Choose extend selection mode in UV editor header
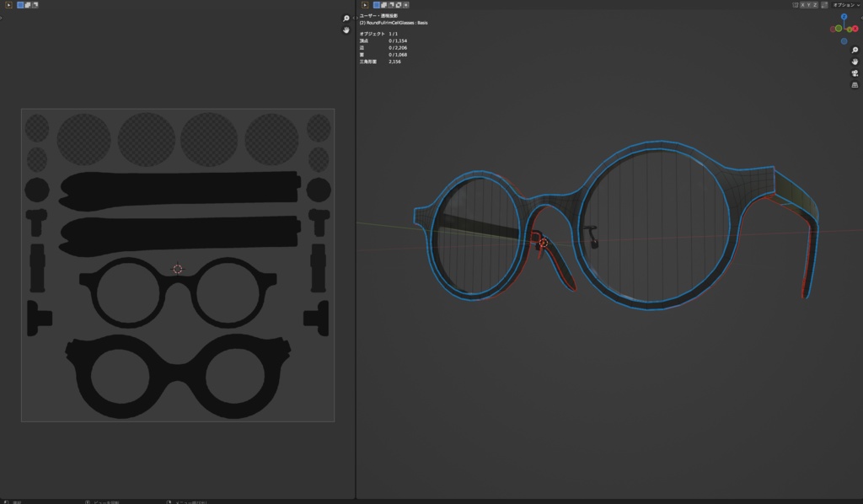863x504 pixels. [29, 5]
